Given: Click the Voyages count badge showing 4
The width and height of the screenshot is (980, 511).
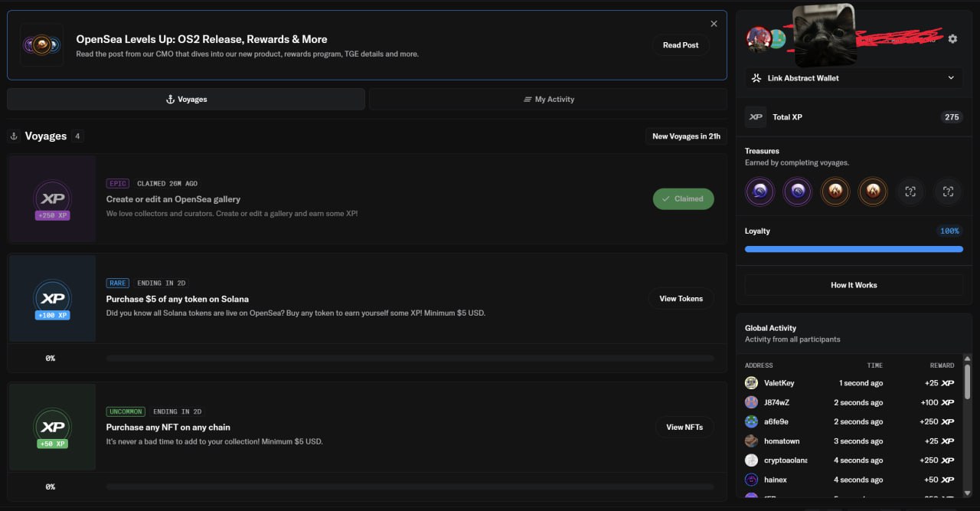Looking at the screenshot, I should pos(77,136).
